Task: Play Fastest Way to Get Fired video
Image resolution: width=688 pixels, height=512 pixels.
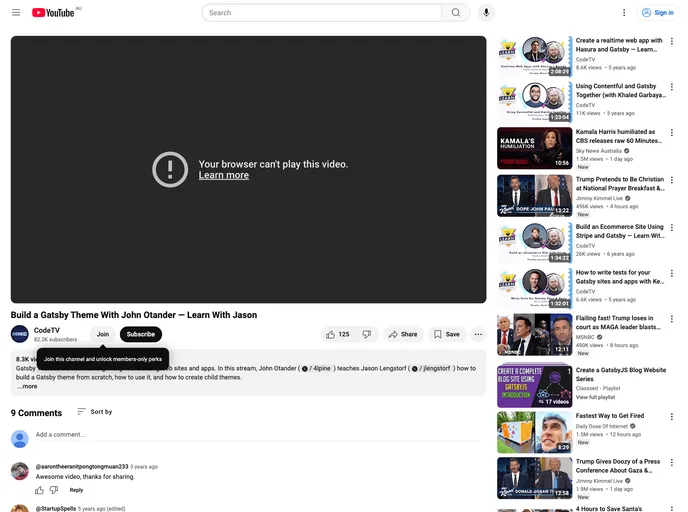Action: click(534, 433)
